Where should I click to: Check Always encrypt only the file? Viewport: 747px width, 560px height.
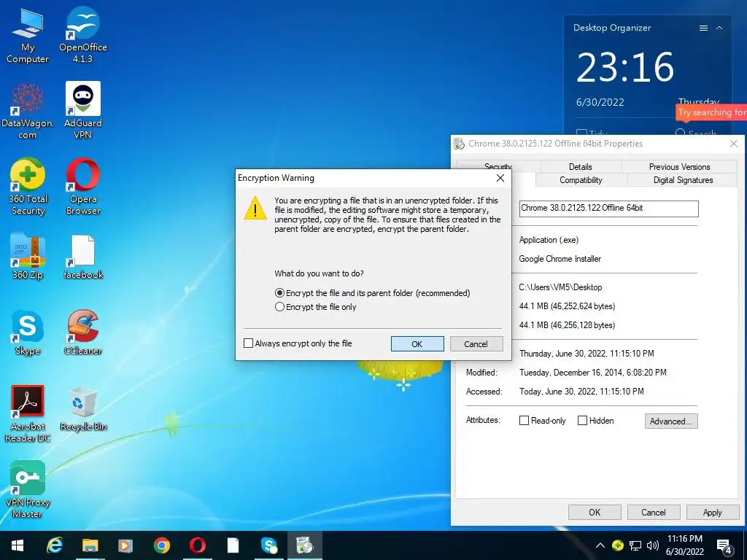(298, 343)
